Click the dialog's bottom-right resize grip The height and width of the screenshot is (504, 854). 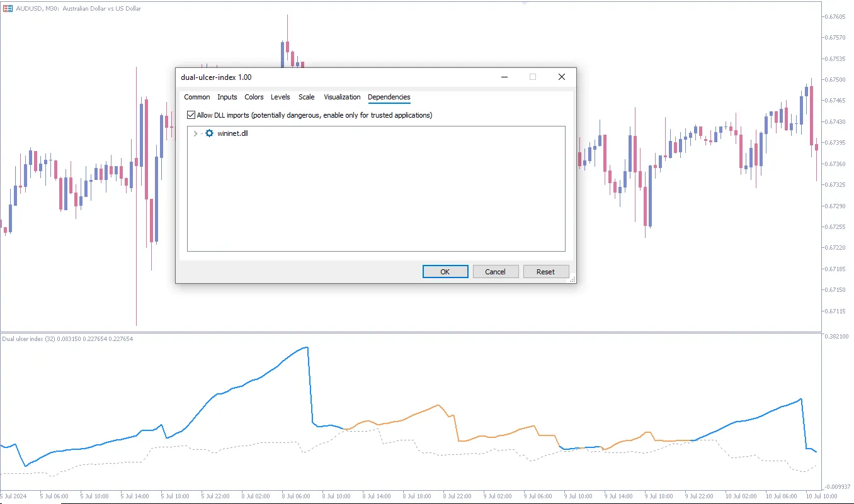click(572, 279)
